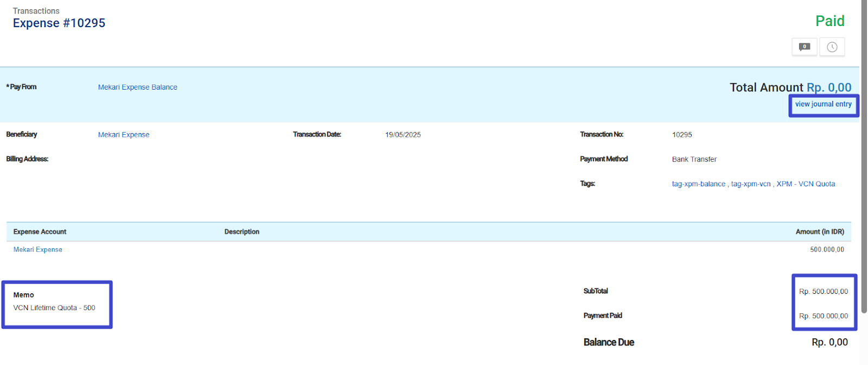Screen dimensions: 868x365
Task: Open Mekari Expense account in table row
Action: click(x=38, y=250)
